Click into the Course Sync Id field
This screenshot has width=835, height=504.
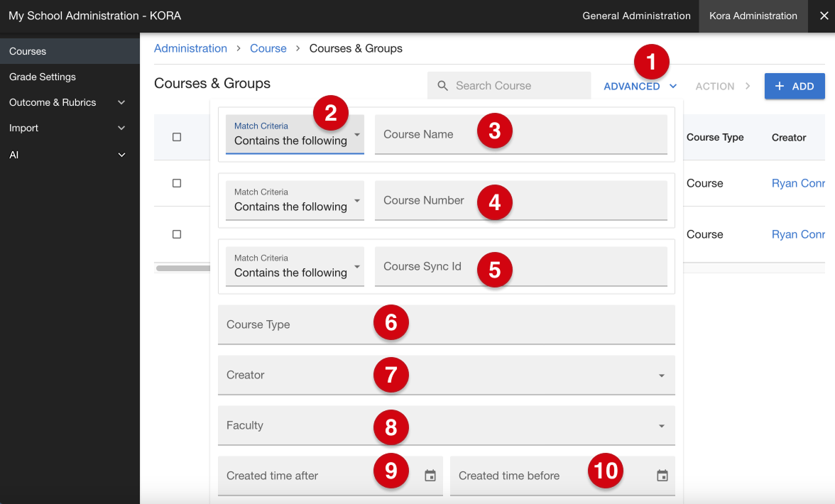tap(521, 266)
